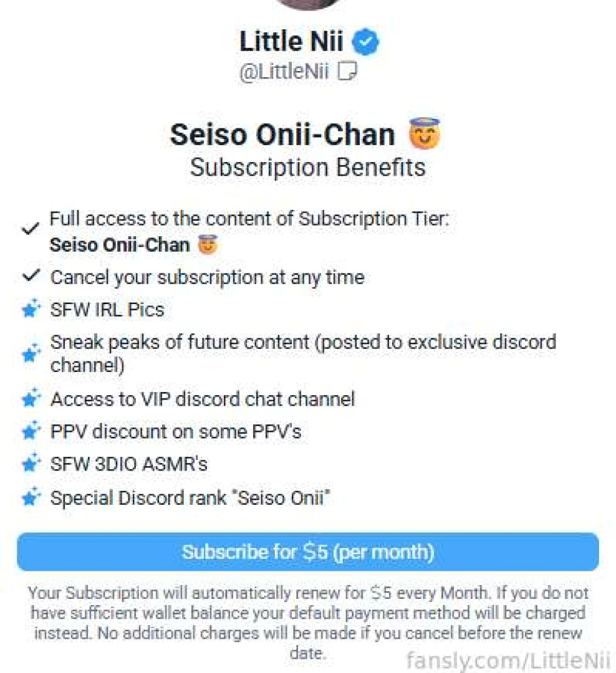Viewport: 616px width, 673px height.
Task: Select the star beside PPV discount benefit
Action: (x=30, y=431)
